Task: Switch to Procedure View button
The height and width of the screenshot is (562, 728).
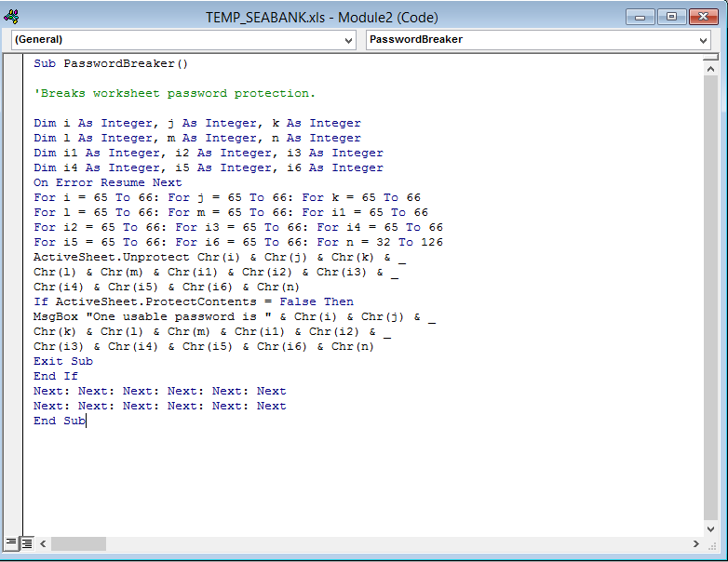Action: [x=10, y=543]
